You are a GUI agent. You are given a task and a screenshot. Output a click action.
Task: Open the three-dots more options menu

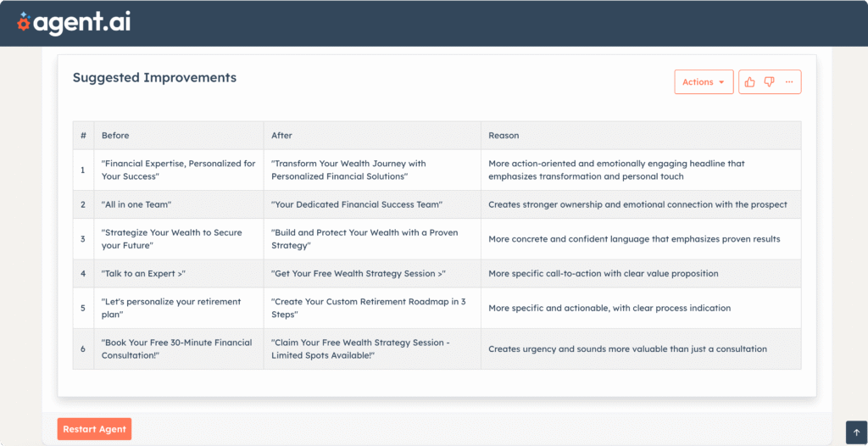point(789,82)
